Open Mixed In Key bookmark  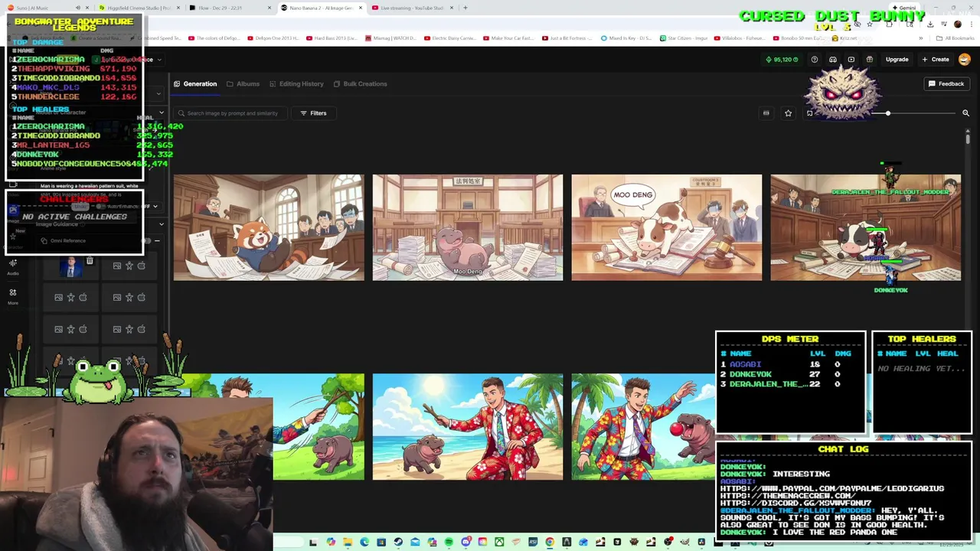626,38
